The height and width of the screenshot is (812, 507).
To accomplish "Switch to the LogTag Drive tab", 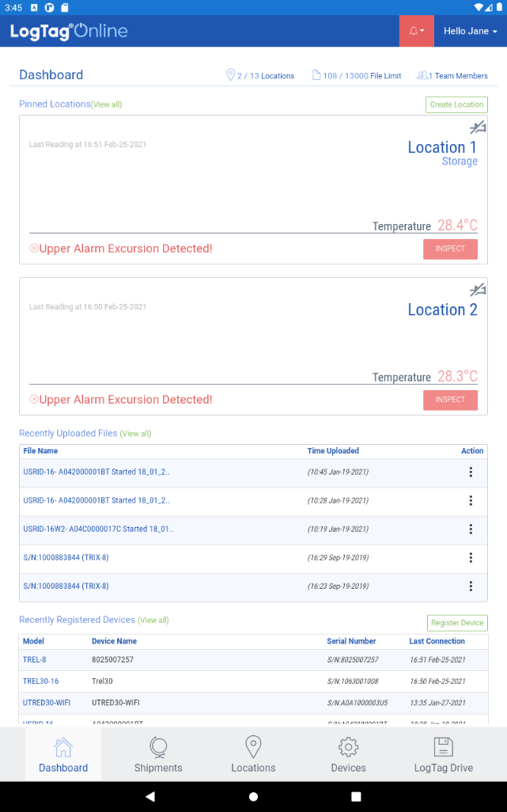I will [x=444, y=754].
